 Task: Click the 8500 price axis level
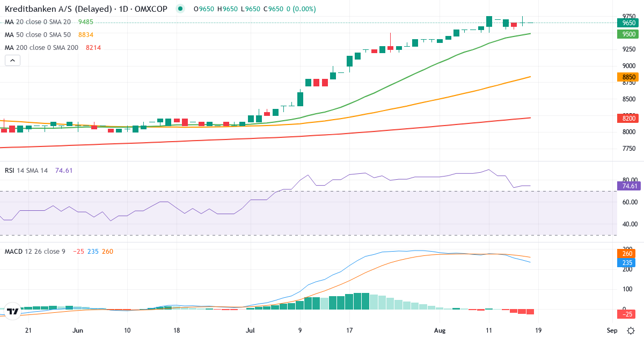click(x=630, y=99)
